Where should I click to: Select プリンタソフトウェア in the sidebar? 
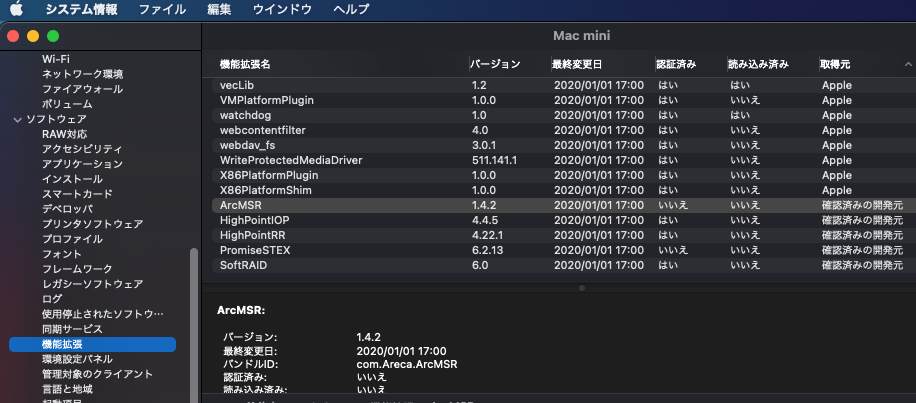[92, 224]
